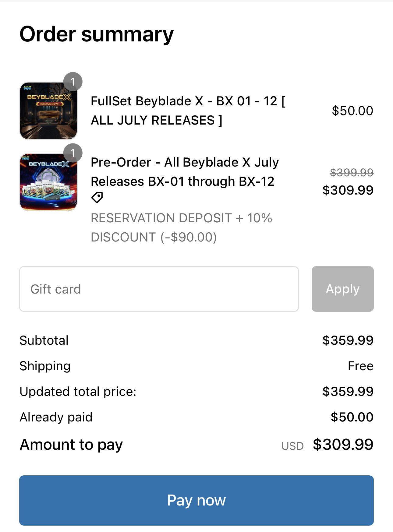Click the RESERVATION DEPOSIT discount label

tap(182, 227)
